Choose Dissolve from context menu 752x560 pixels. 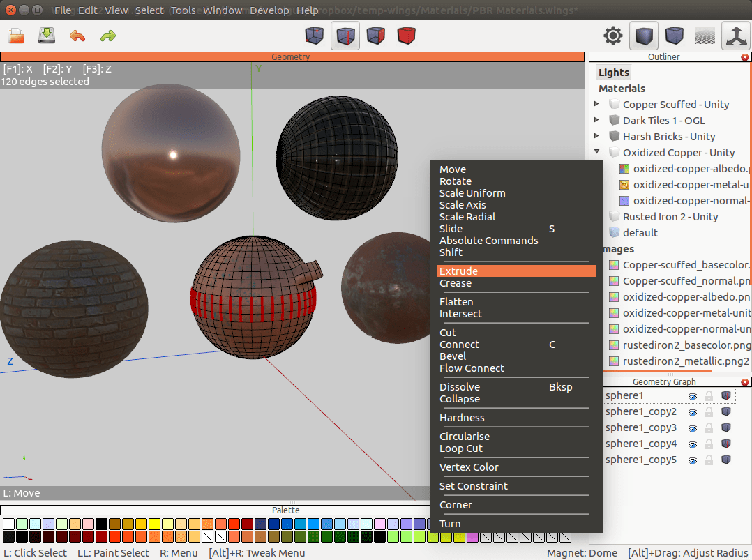[516, 387]
